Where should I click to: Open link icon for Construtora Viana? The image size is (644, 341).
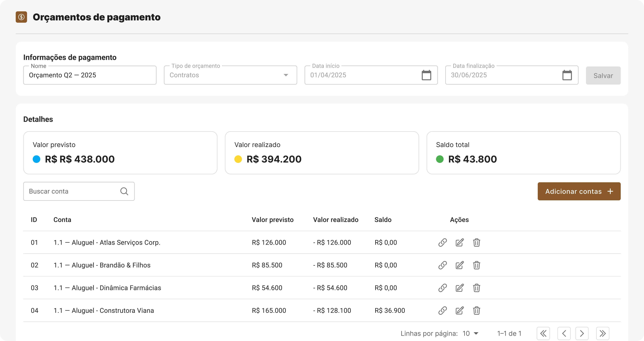pos(443,310)
